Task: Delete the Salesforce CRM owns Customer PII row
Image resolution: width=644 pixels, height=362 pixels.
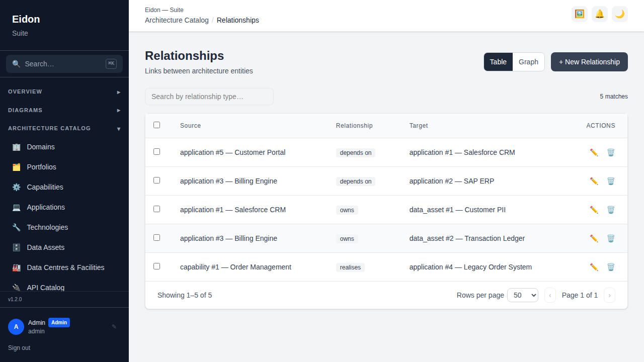Action: pos(611,210)
